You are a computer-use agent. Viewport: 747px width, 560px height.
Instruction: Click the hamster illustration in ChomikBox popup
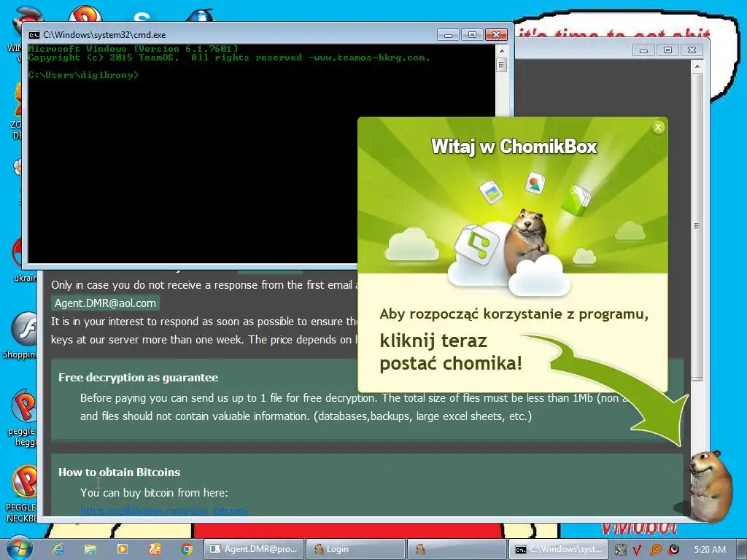(527, 241)
